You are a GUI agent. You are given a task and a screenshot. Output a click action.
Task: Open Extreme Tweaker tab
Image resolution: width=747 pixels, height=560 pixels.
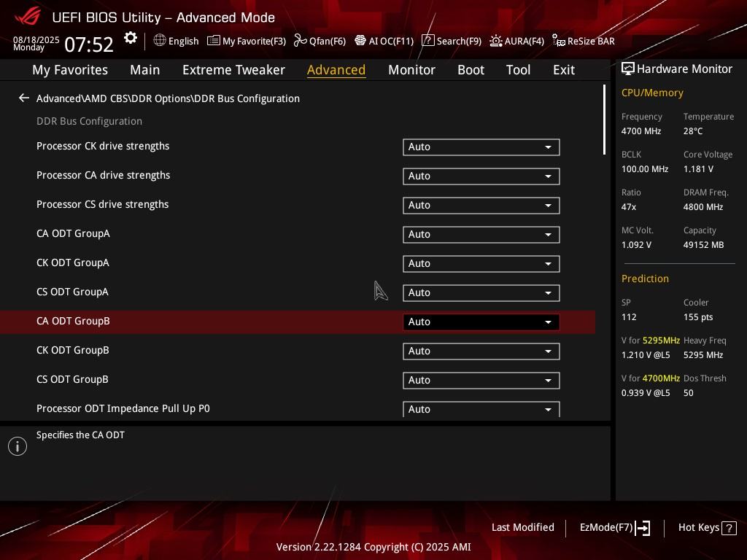pos(233,69)
